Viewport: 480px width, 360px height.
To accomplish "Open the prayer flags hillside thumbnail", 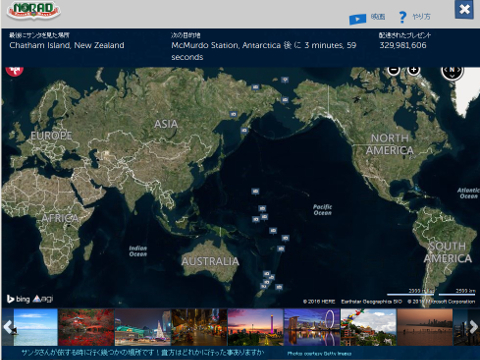I will (369, 327).
